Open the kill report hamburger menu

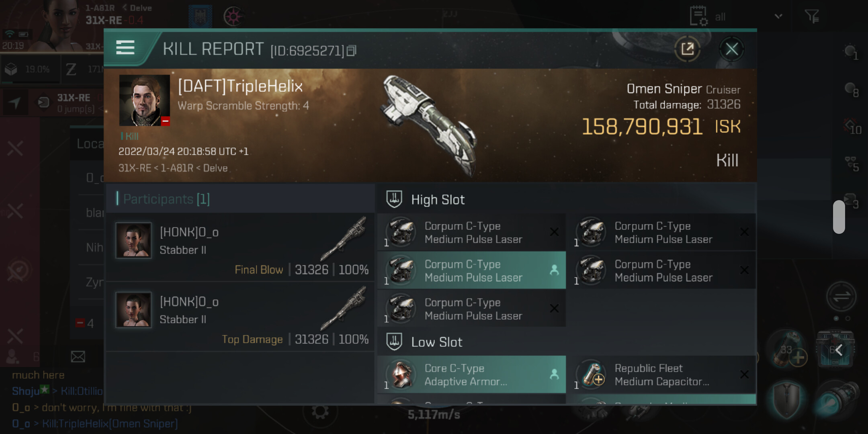coord(125,48)
